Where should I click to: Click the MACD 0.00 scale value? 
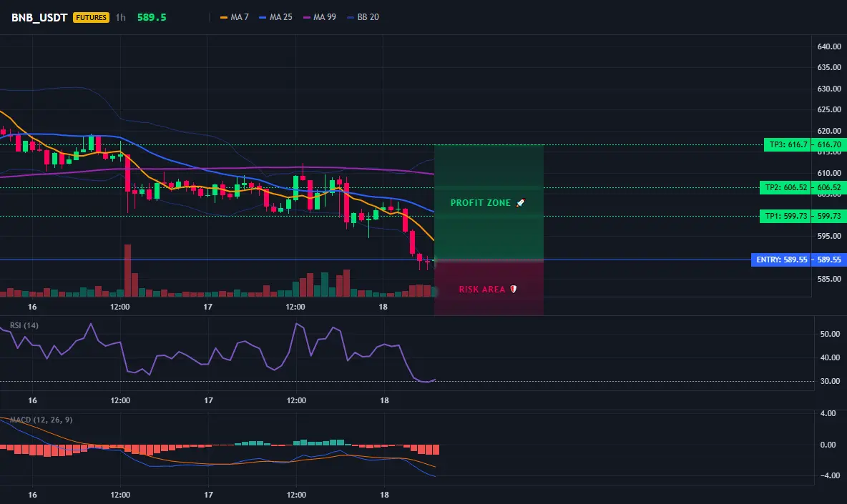828,445
